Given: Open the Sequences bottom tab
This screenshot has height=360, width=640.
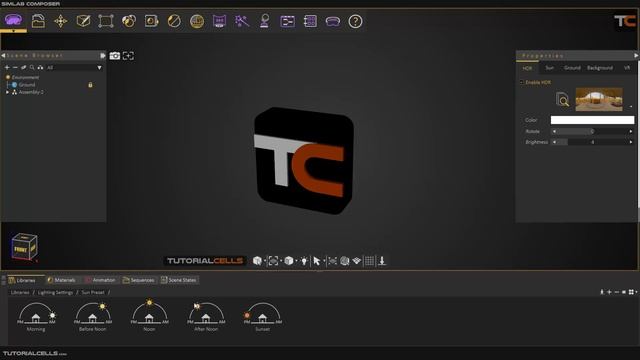Looking at the screenshot, I should click(x=138, y=280).
